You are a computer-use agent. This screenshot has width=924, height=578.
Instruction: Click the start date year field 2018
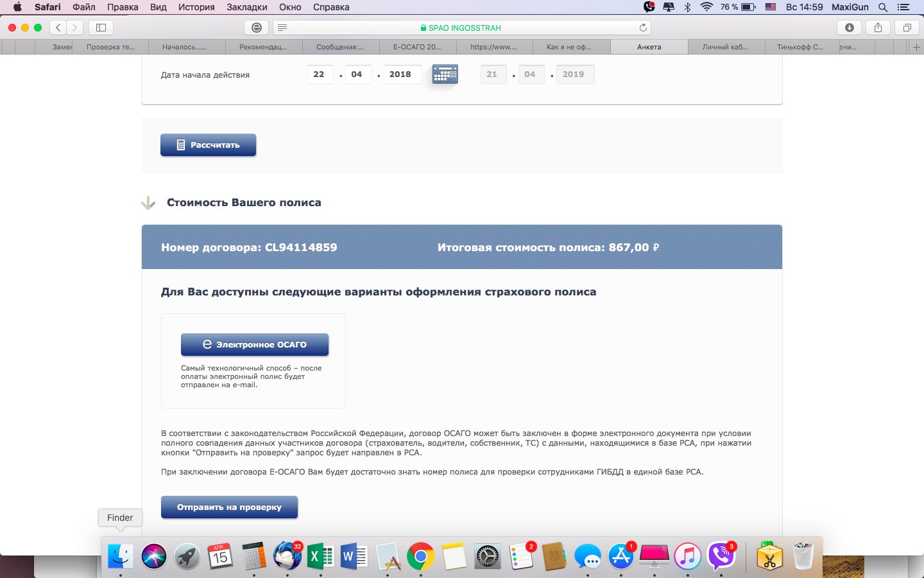tap(401, 74)
